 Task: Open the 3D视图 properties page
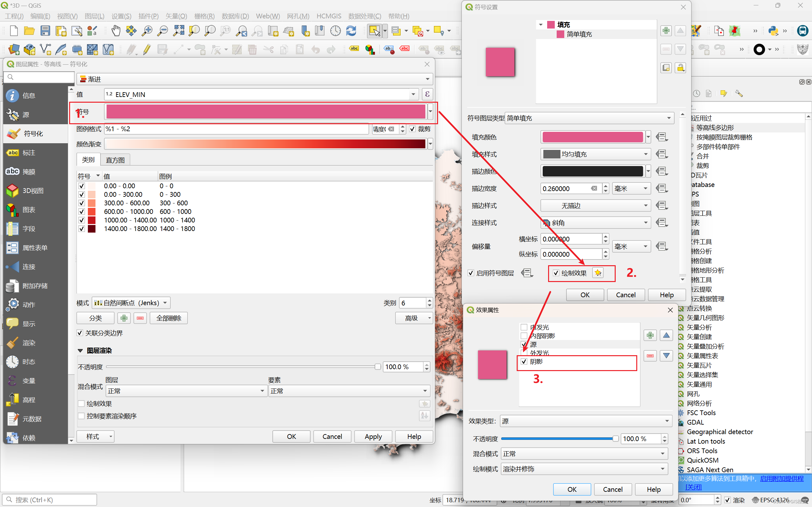[x=33, y=190]
